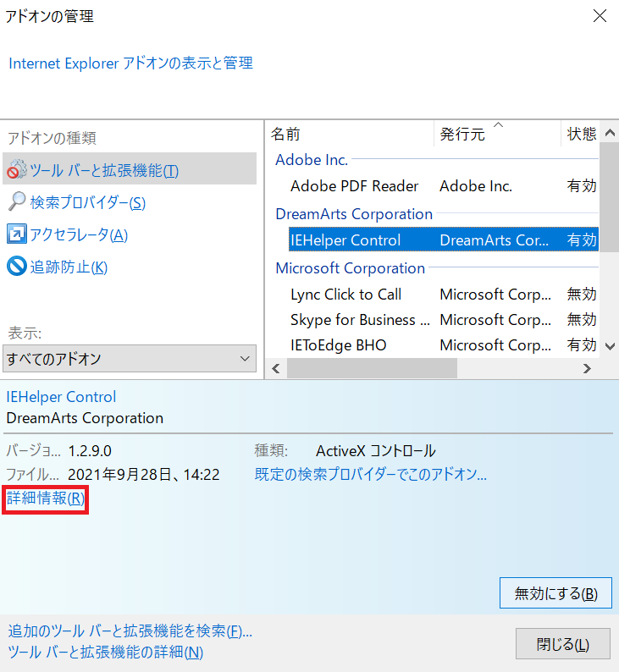
Task: Click the Tracking Protection blocked icon
Action: [x=17, y=266]
